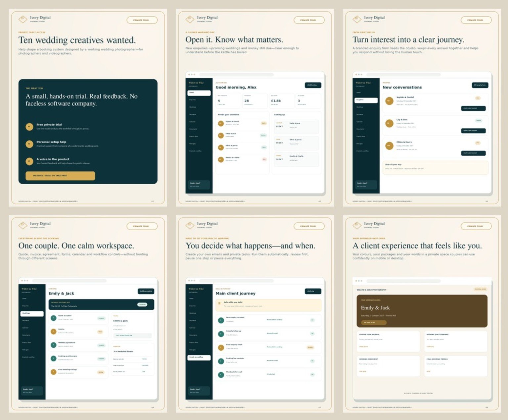Click the 02 circle beside 'Personal setup help'
This screenshot has height=420, width=508.
click(29, 144)
